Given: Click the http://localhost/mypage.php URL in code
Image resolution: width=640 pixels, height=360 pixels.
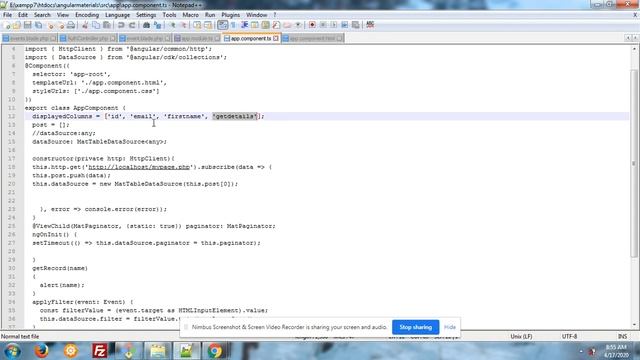Looking at the screenshot, I should (x=139, y=167).
